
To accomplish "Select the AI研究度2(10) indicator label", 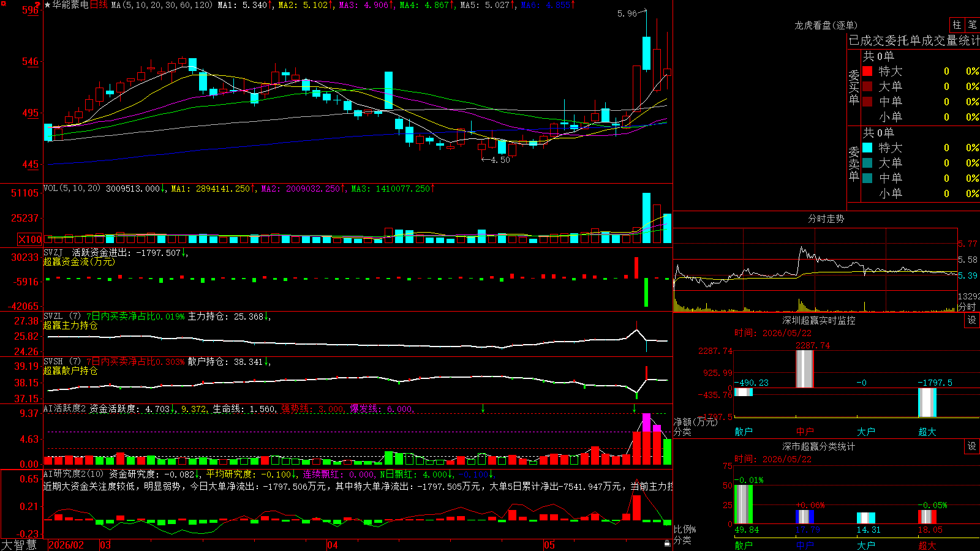I will tap(73, 474).
